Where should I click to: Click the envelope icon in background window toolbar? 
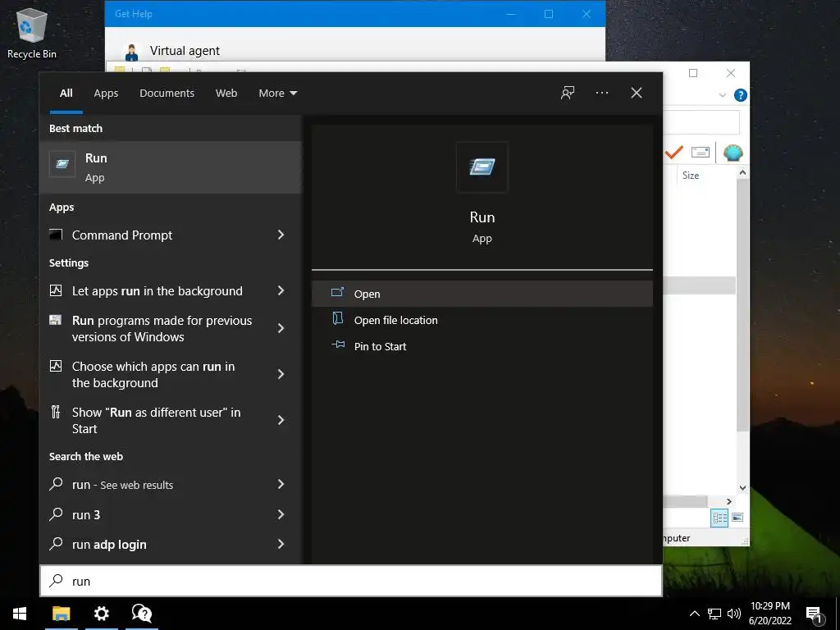click(701, 153)
